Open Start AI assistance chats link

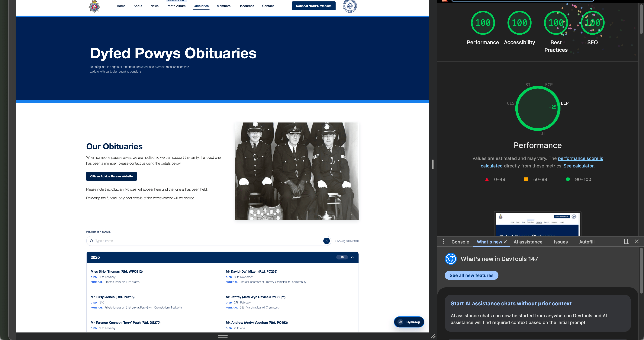tap(511, 303)
